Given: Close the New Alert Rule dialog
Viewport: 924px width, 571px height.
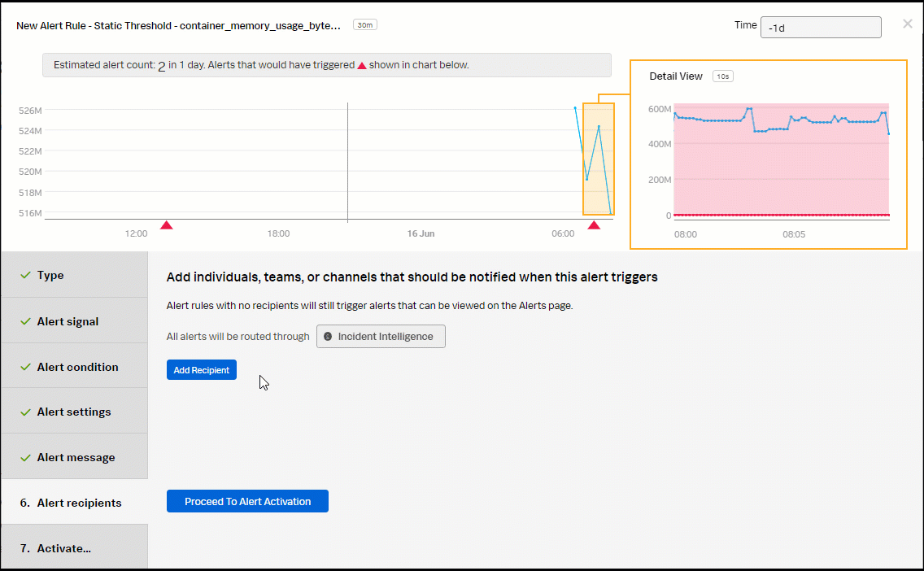Looking at the screenshot, I should coord(908,24).
